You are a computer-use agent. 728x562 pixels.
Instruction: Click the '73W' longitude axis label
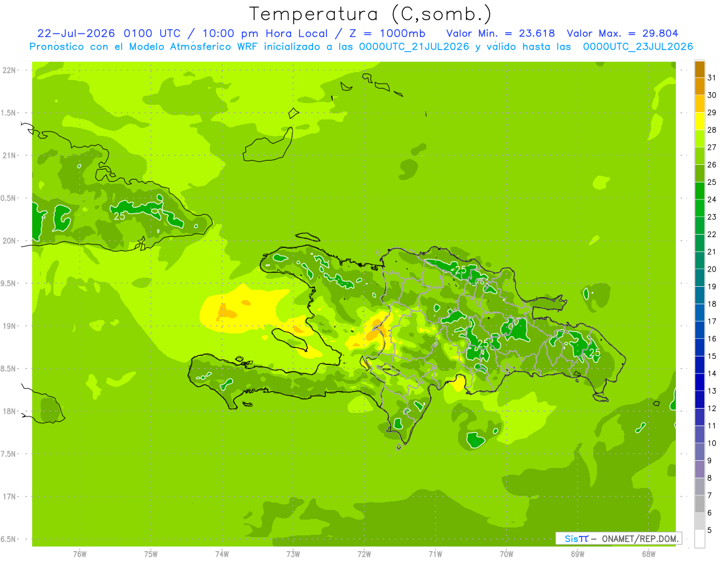pyautogui.click(x=293, y=554)
